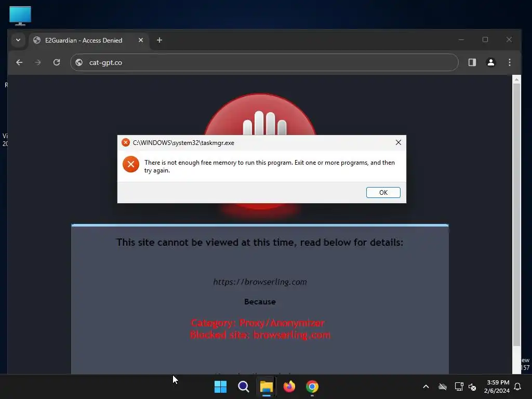Screen dimensions: 532x399
Task: Open the Windows Start menu
Action: tap(220, 387)
